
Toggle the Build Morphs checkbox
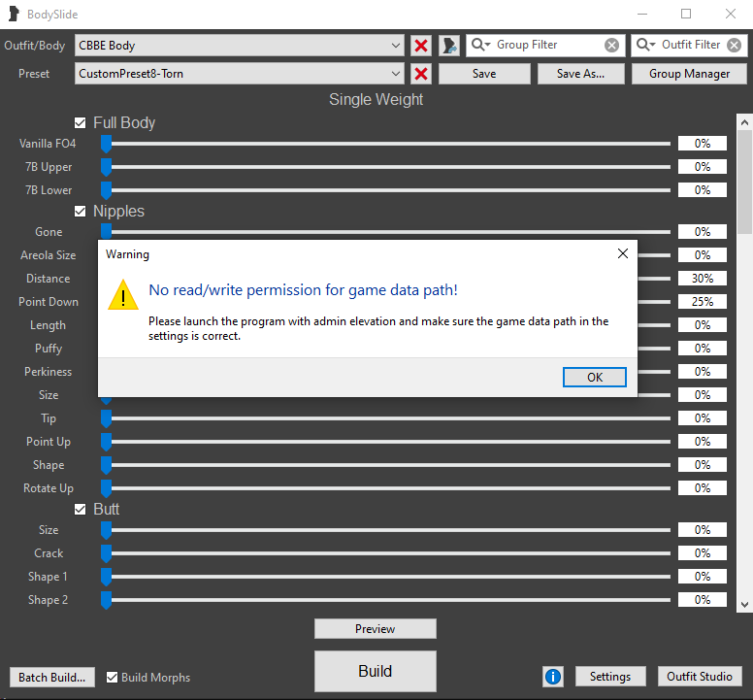point(113,678)
